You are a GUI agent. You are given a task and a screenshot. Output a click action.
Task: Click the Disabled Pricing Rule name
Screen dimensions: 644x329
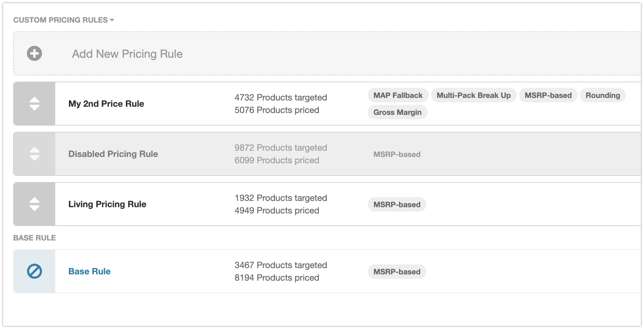click(113, 154)
